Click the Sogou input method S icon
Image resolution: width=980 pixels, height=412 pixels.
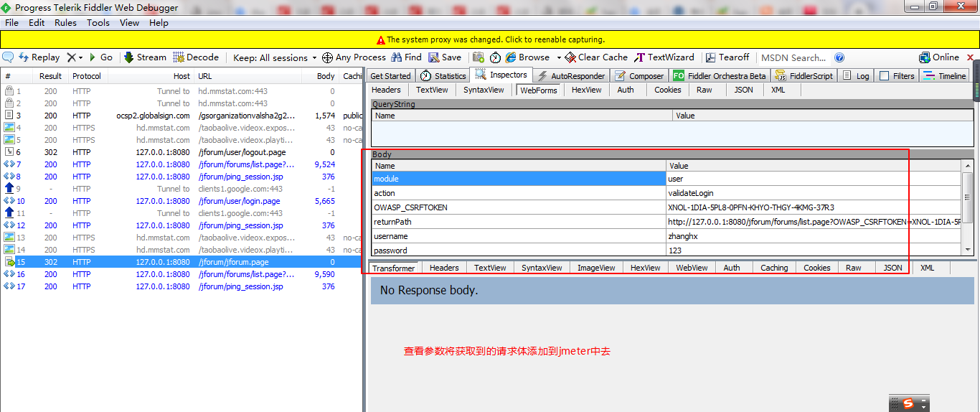[x=908, y=403]
